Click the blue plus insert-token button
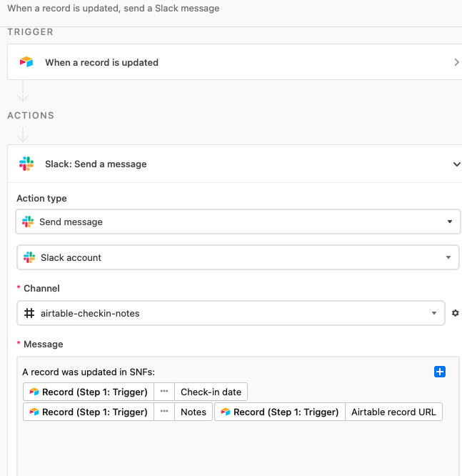The image size is (462, 476). point(440,372)
